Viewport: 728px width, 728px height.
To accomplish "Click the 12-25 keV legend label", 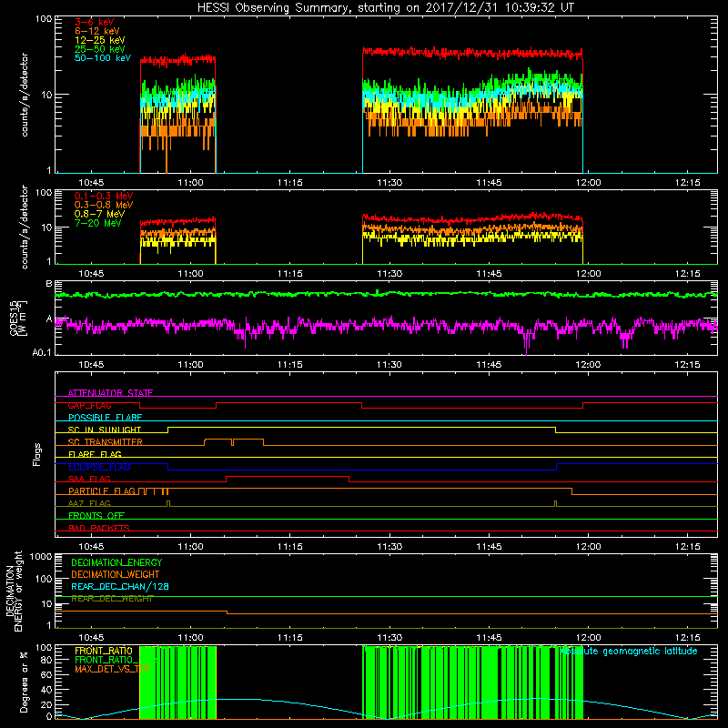I will pyautogui.click(x=100, y=40).
